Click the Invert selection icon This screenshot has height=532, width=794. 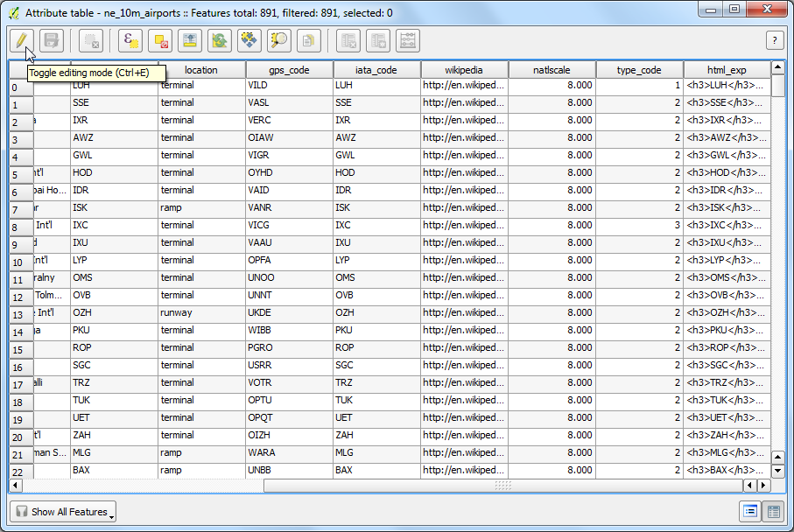pos(219,40)
